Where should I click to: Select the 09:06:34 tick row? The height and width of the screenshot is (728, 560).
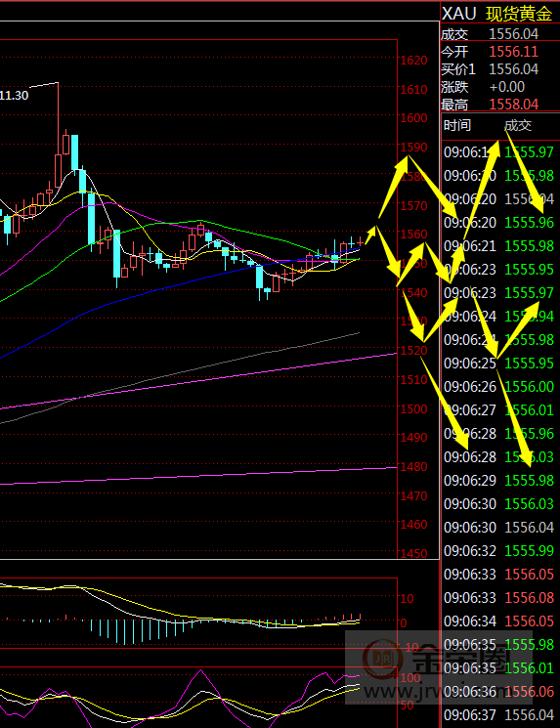[500, 621]
